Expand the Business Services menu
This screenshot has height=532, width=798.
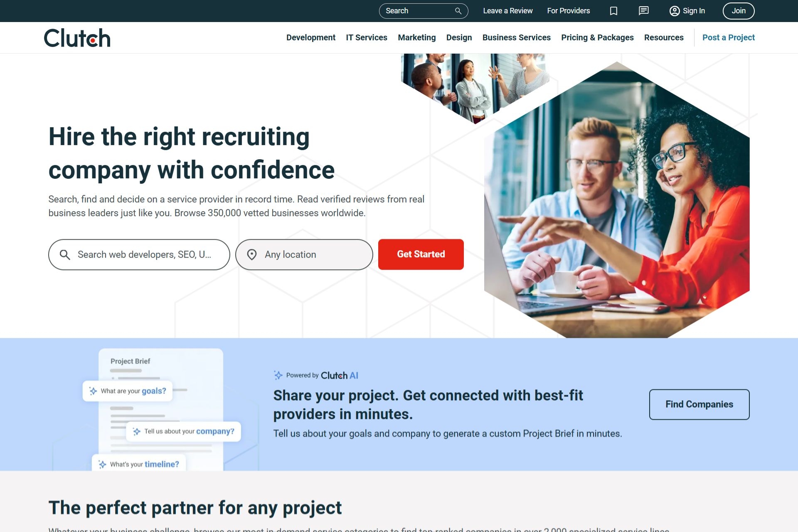pos(516,37)
